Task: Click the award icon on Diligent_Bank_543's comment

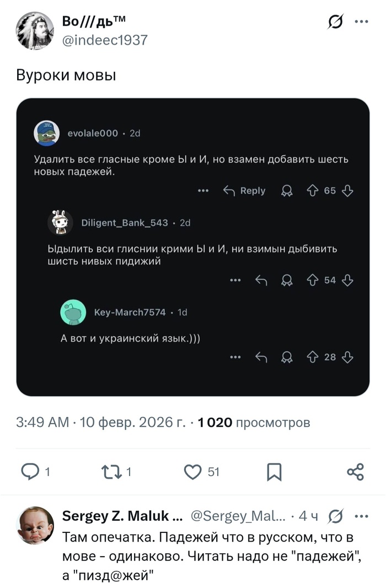Action: click(287, 280)
